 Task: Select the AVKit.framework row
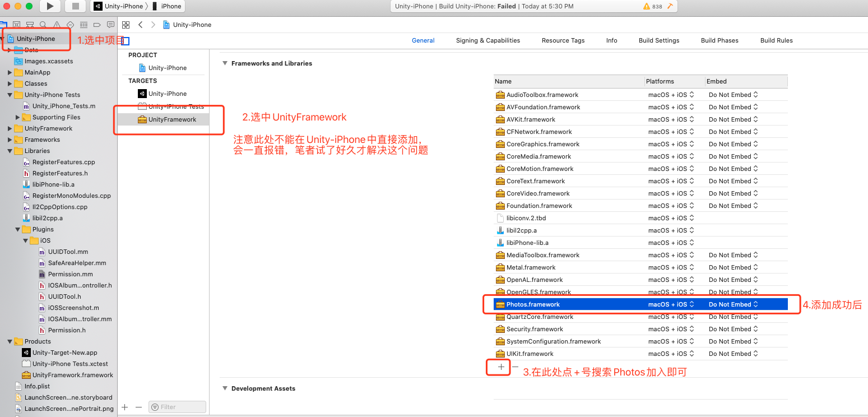coord(640,119)
